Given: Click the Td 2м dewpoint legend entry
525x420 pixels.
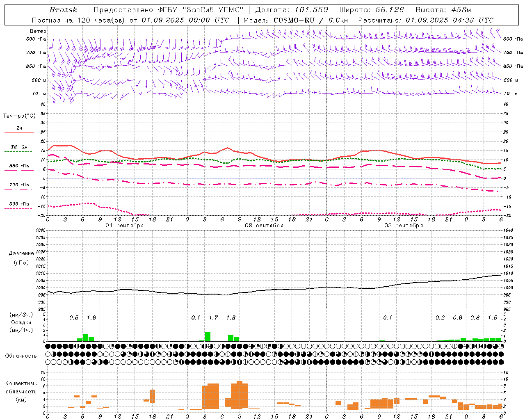Looking at the screenshot, I should pyautogui.click(x=19, y=148).
